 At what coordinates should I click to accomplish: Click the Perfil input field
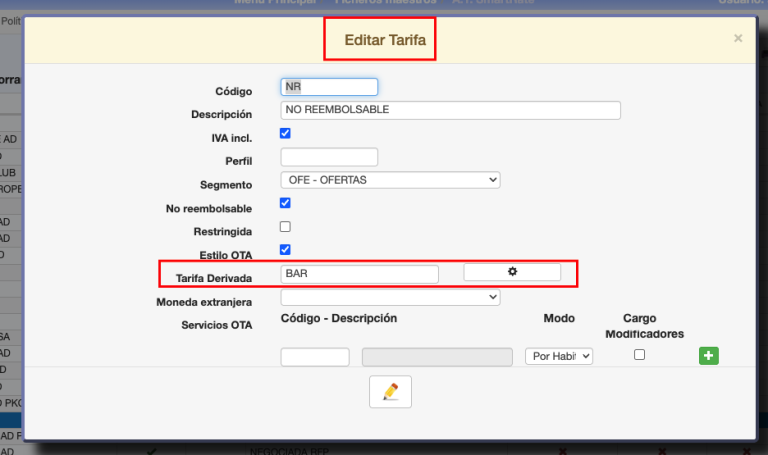tap(329, 157)
